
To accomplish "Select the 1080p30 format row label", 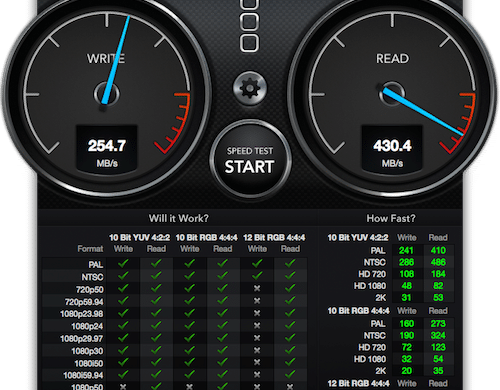I will pyautogui.click(x=87, y=351).
